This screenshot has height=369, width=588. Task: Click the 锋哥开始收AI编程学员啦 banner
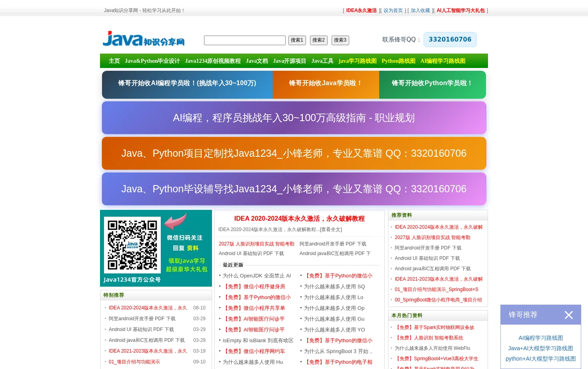coord(187,85)
